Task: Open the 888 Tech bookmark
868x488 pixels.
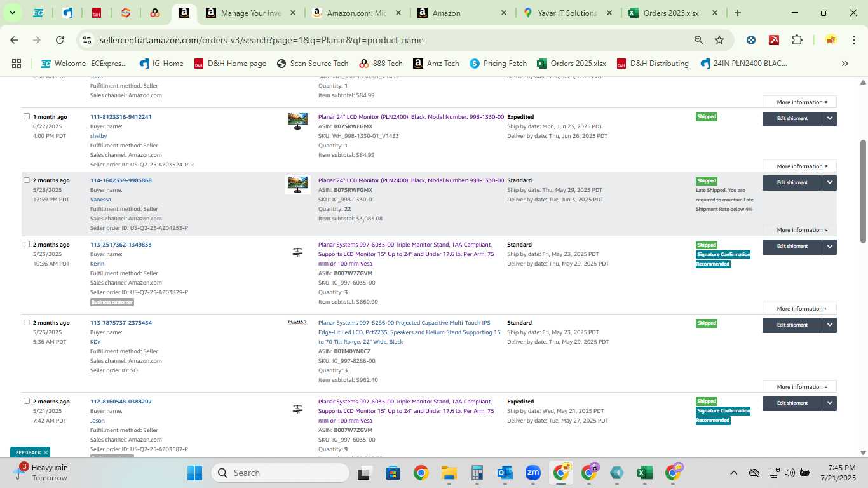Action: 381,64
